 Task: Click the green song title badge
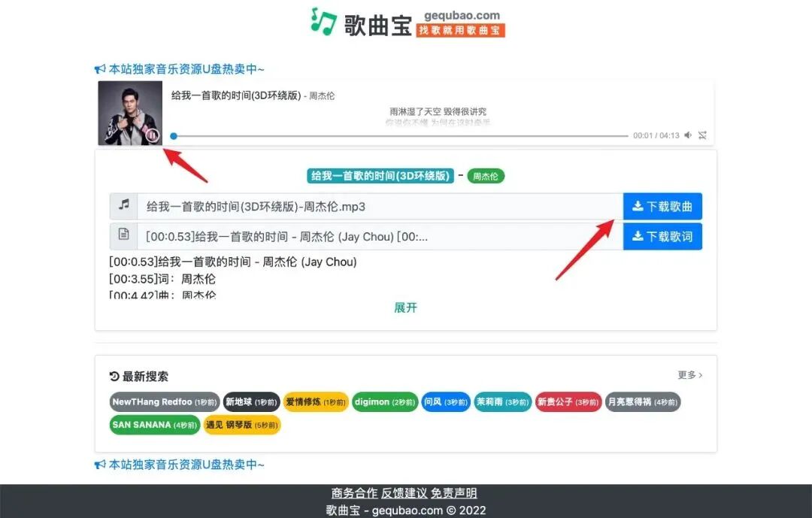coord(380,176)
